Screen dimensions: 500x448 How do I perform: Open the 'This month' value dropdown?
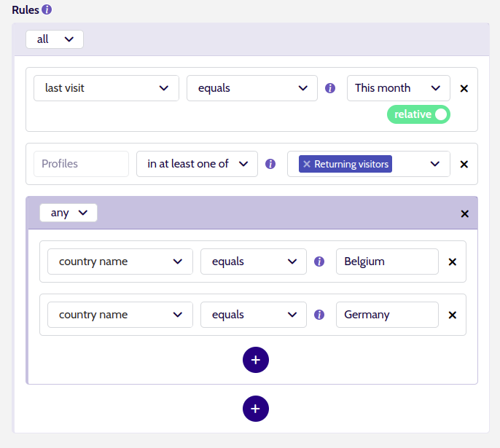tap(398, 88)
